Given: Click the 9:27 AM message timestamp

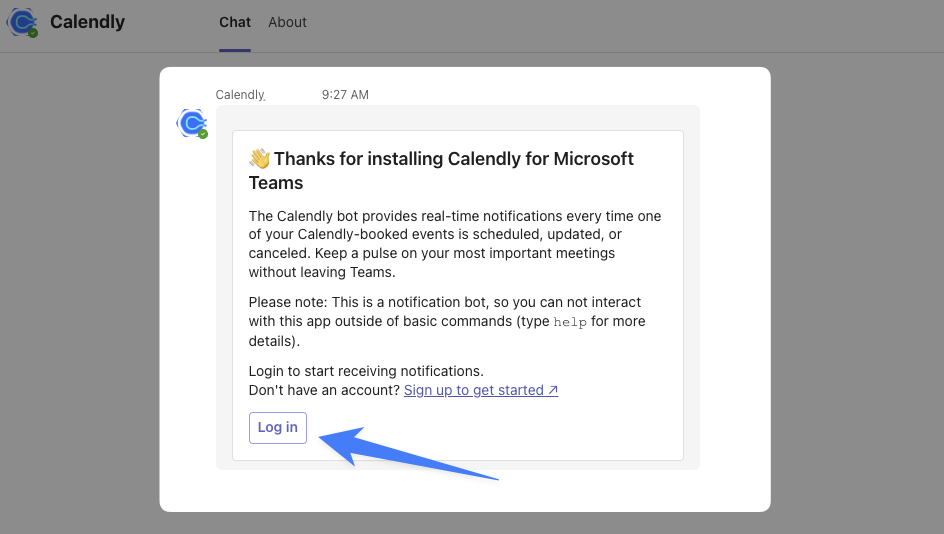Looking at the screenshot, I should [x=345, y=95].
